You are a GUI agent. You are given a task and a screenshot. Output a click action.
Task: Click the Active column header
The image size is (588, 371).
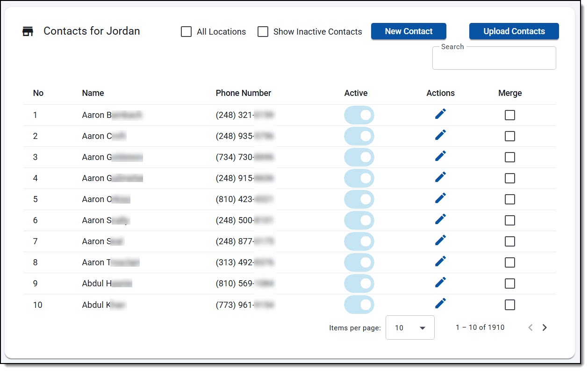356,93
